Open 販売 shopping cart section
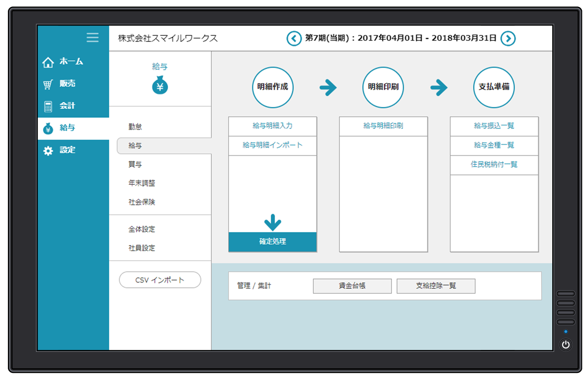588x380 pixels. point(60,84)
